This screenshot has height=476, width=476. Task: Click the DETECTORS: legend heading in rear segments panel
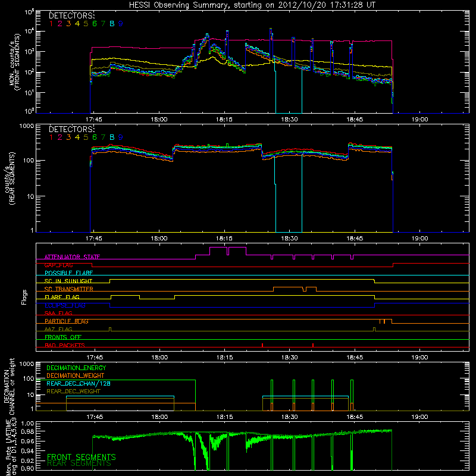[71, 129]
